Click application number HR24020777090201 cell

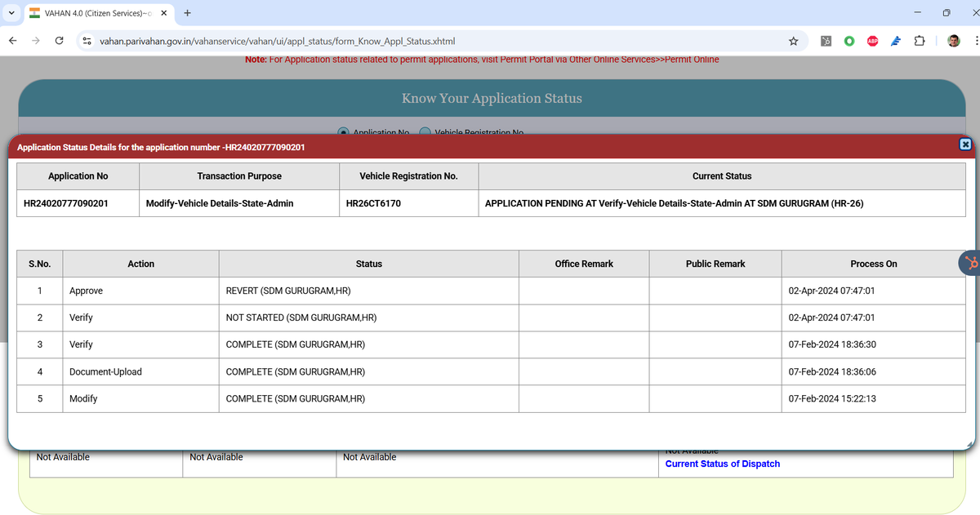point(78,203)
